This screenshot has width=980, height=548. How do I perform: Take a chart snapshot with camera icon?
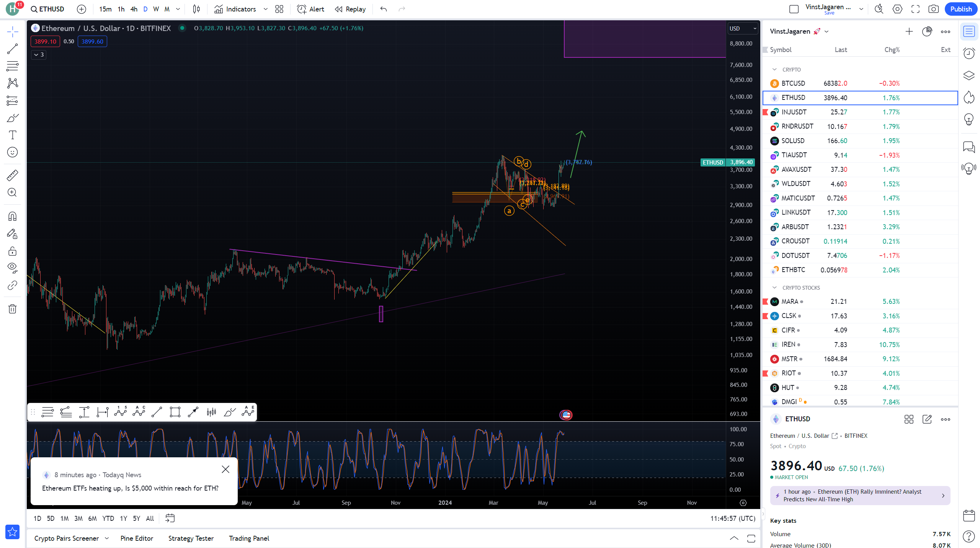934,9
